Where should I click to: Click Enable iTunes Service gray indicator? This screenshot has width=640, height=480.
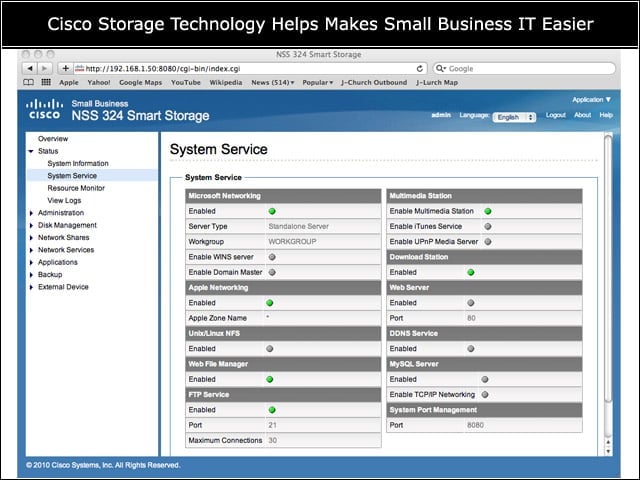coord(488,226)
